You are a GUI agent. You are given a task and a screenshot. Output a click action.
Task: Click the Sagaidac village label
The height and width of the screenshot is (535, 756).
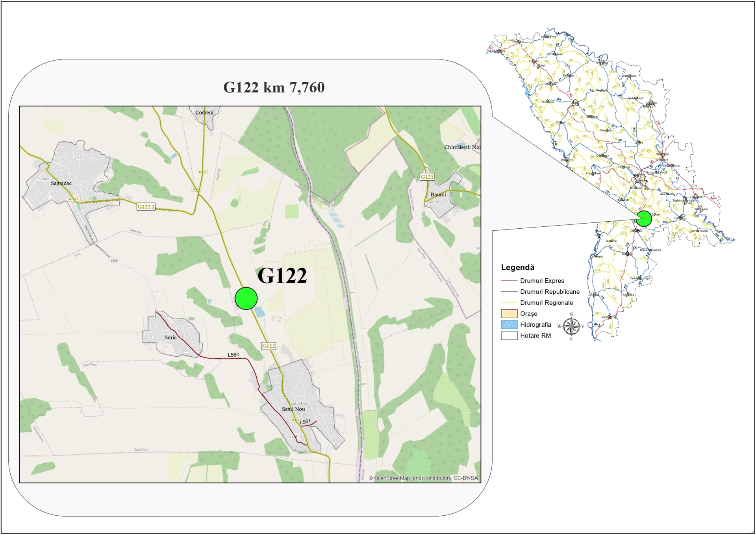61,183
